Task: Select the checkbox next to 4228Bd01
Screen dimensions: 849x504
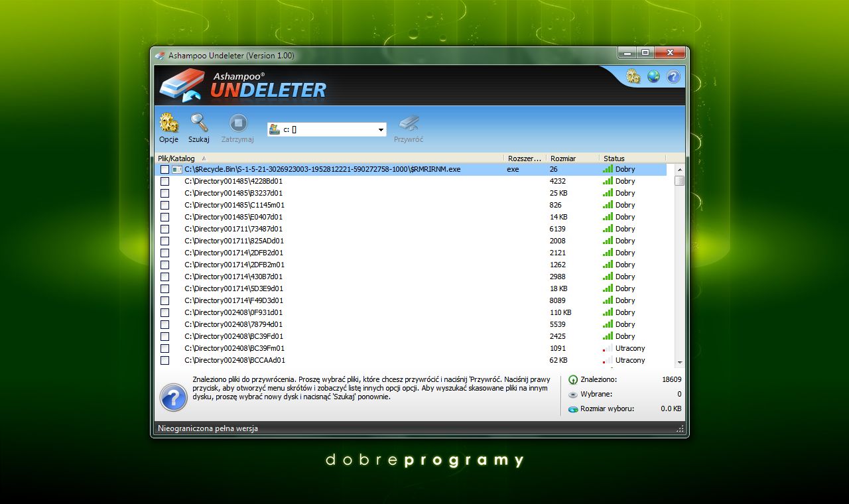Action: click(x=164, y=181)
